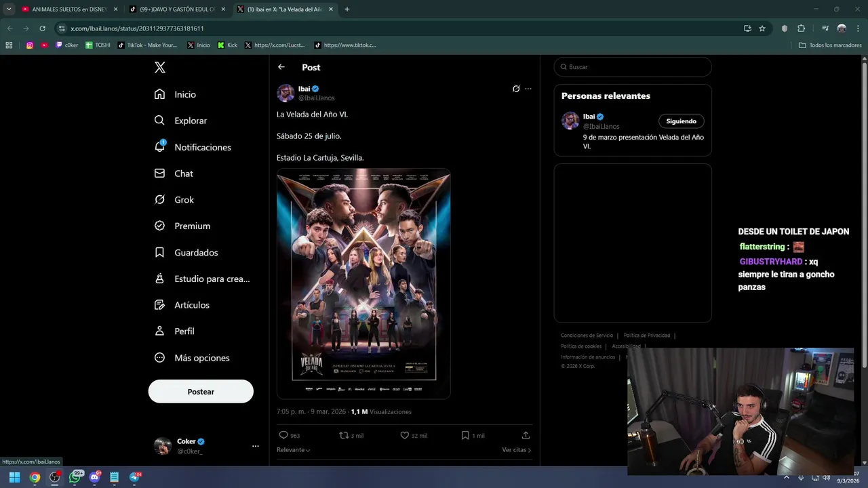Click the Buscar search field
Screen dimensions: 868x488
pyautogui.click(x=633, y=67)
